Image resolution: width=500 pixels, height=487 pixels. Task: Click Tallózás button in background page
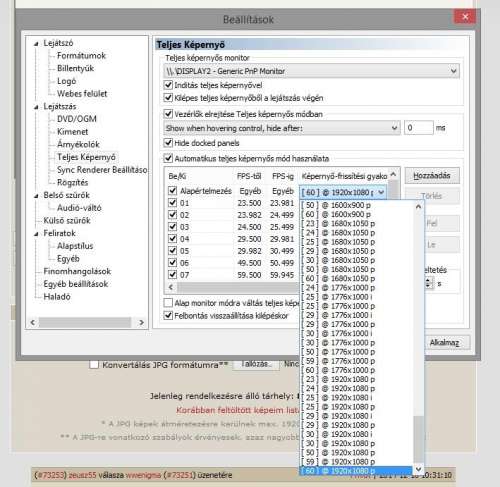pyautogui.click(x=256, y=364)
